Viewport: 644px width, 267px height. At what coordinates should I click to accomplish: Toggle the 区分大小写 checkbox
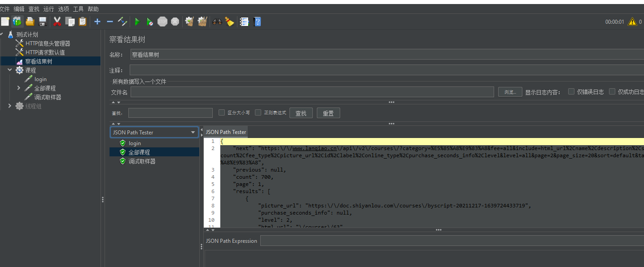(222, 112)
